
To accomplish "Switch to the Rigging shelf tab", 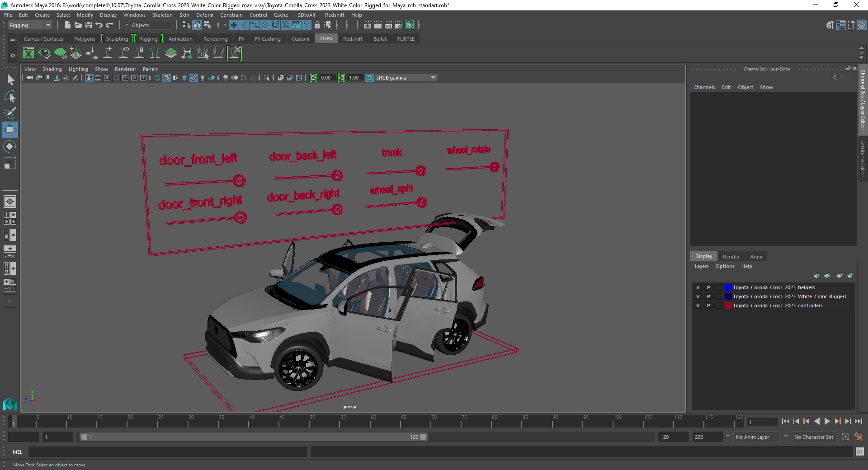I will tap(148, 39).
